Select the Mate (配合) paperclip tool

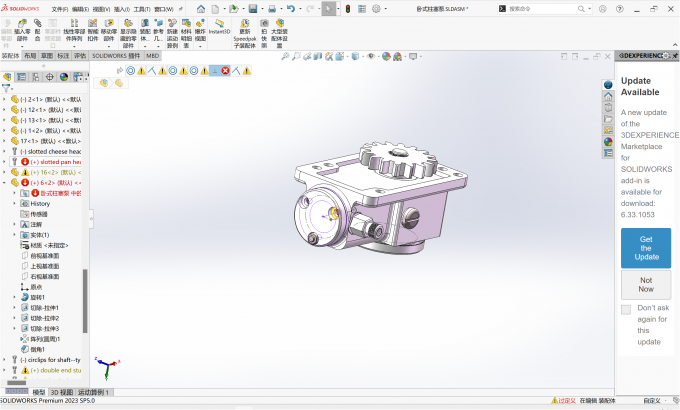coord(38,30)
